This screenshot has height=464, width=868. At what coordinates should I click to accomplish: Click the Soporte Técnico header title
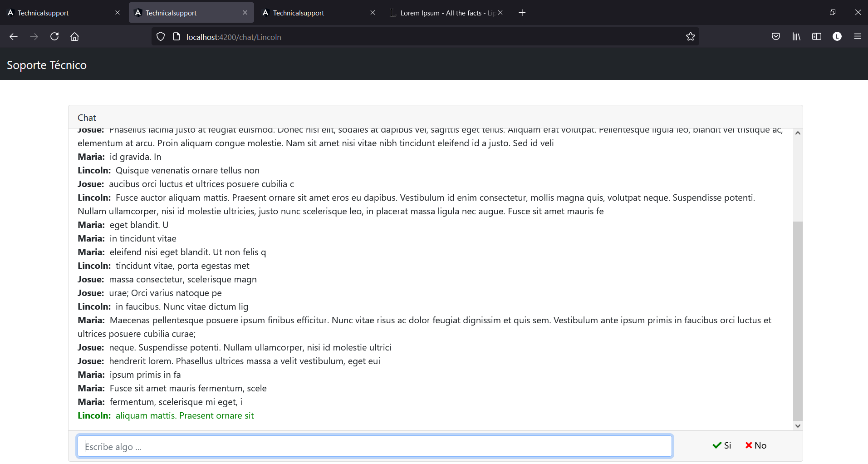(47, 65)
